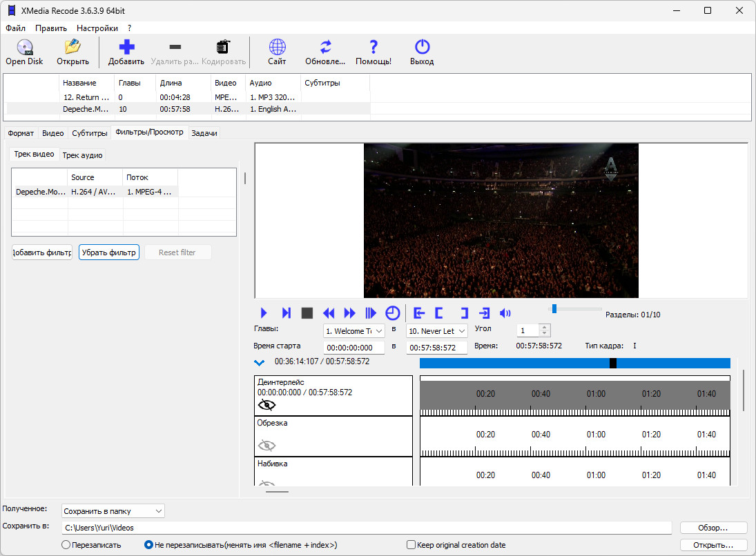Click the small slider above Разделы
The height and width of the screenshot is (556, 756).
(554, 309)
